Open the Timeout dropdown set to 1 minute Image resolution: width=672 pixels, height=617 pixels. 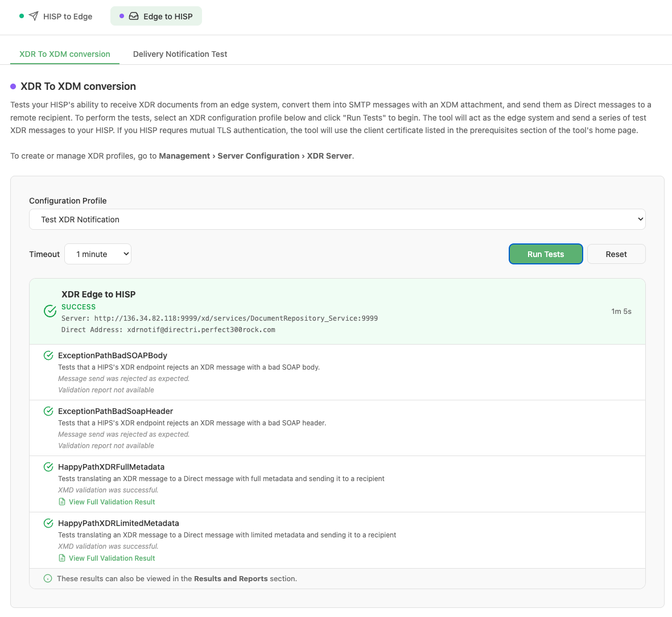pyautogui.click(x=98, y=254)
